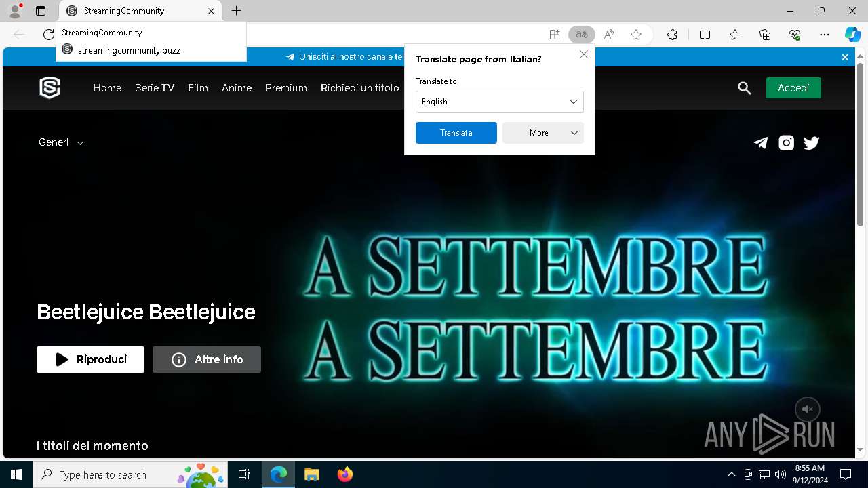Click the scrollbar down arrow

(x=861, y=449)
